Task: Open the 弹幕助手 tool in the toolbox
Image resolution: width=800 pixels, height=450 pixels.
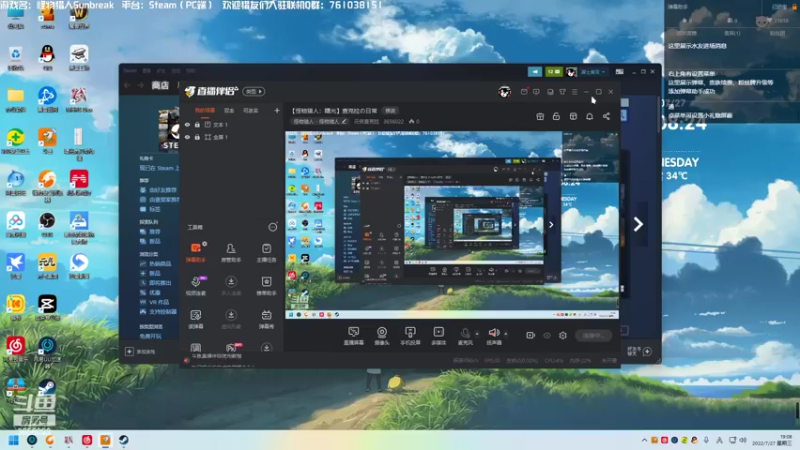Action: pyautogui.click(x=196, y=252)
